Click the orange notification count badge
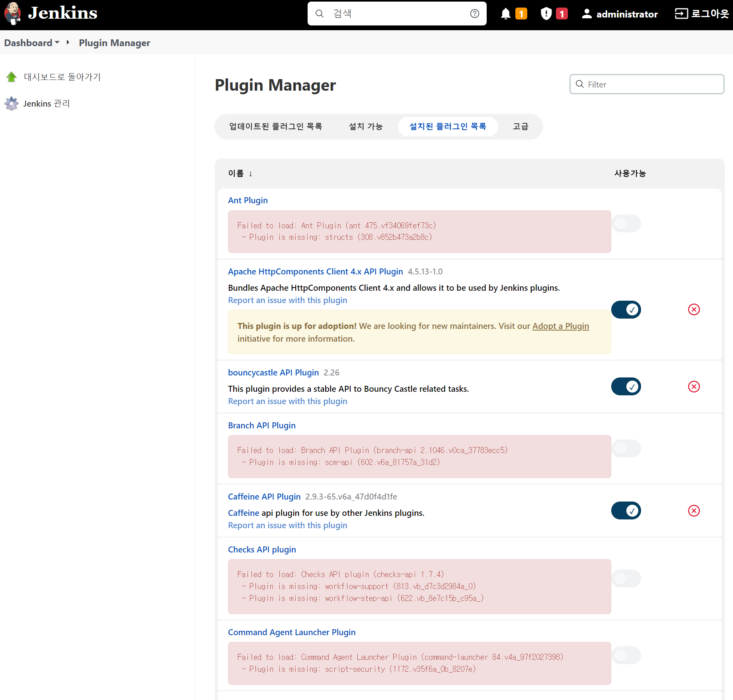Image resolution: width=733 pixels, height=700 pixels. [521, 14]
